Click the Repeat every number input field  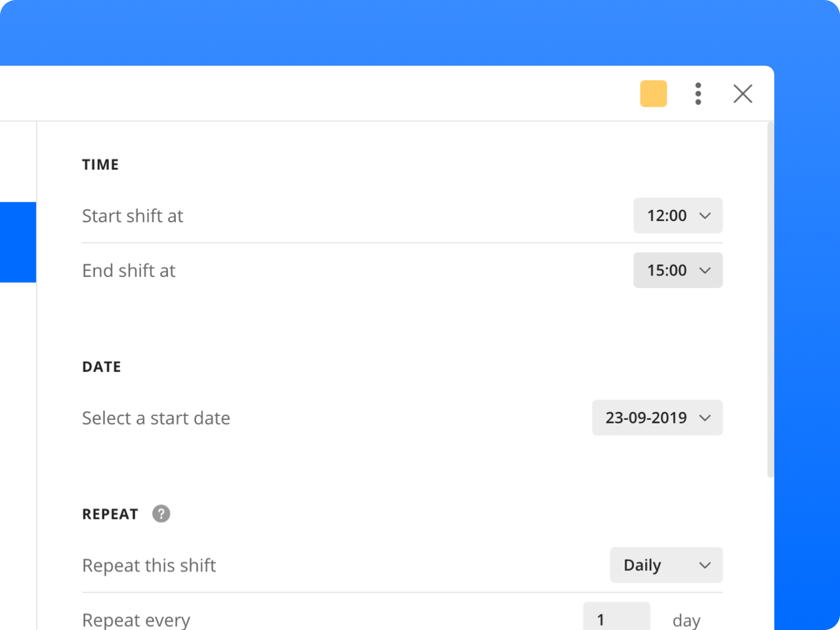pos(617,617)
